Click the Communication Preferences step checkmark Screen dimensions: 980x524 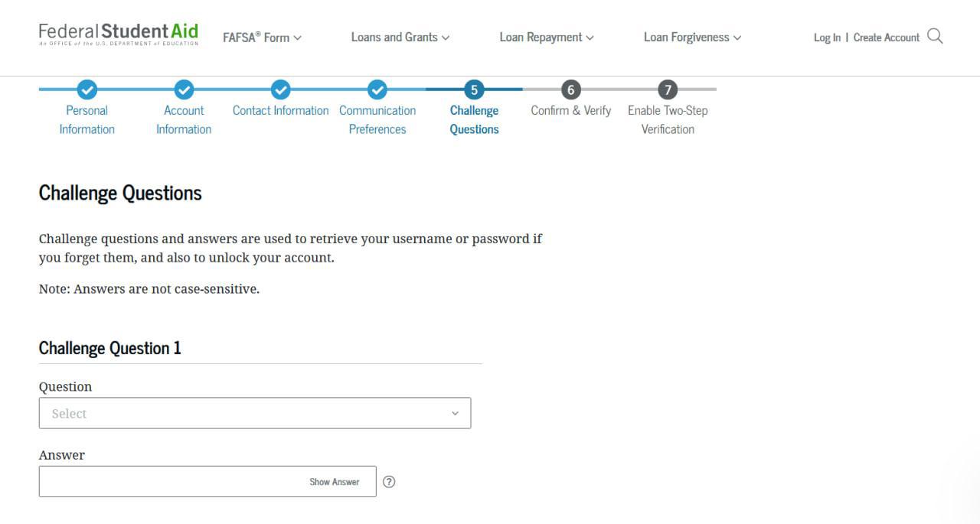pyautogui.click(x=377, y=90)
